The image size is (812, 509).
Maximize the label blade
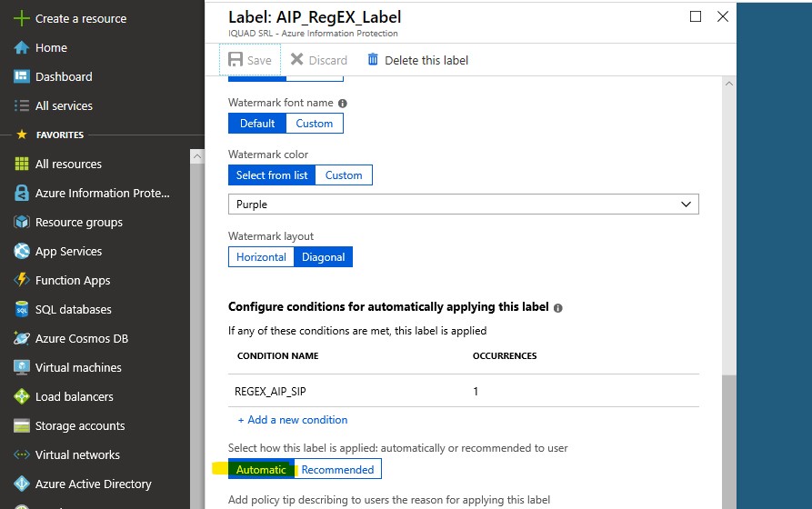(696, 16)
